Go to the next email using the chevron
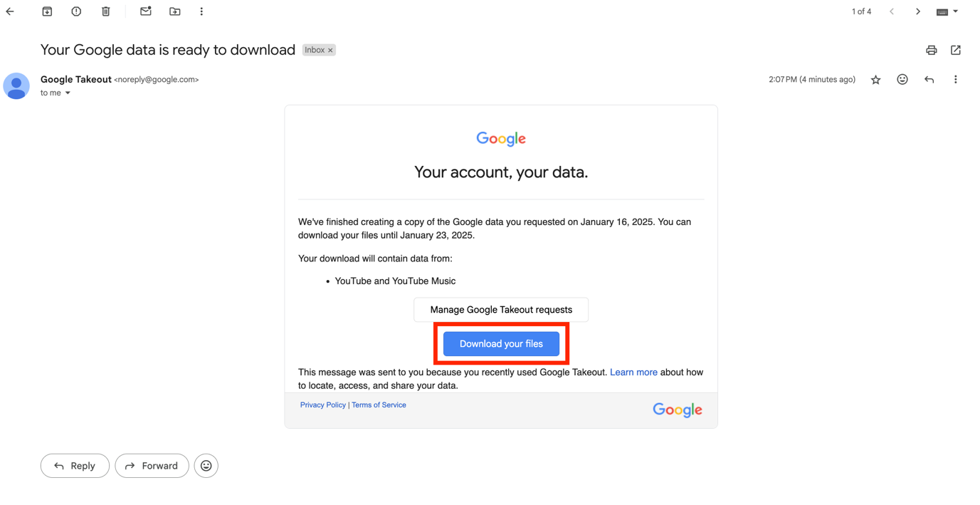This screenshot has height=505, width=980. point(918,11)
